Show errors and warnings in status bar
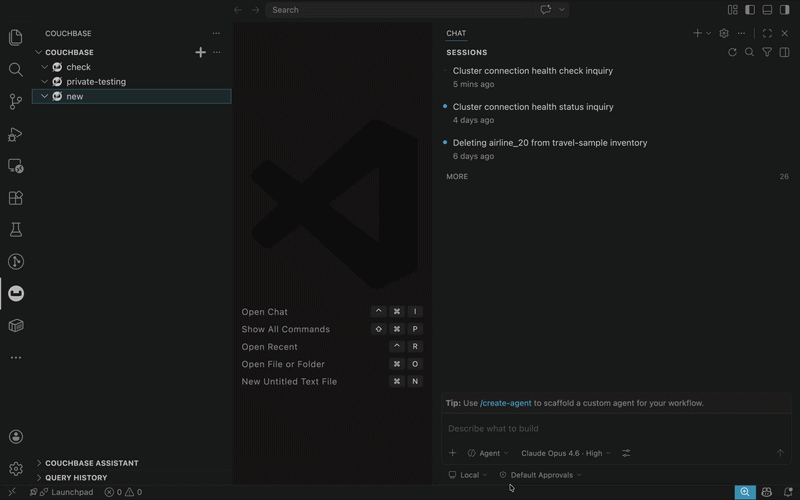Image resolution: width=800 pixels, height=500 pixels. (123, 492)
